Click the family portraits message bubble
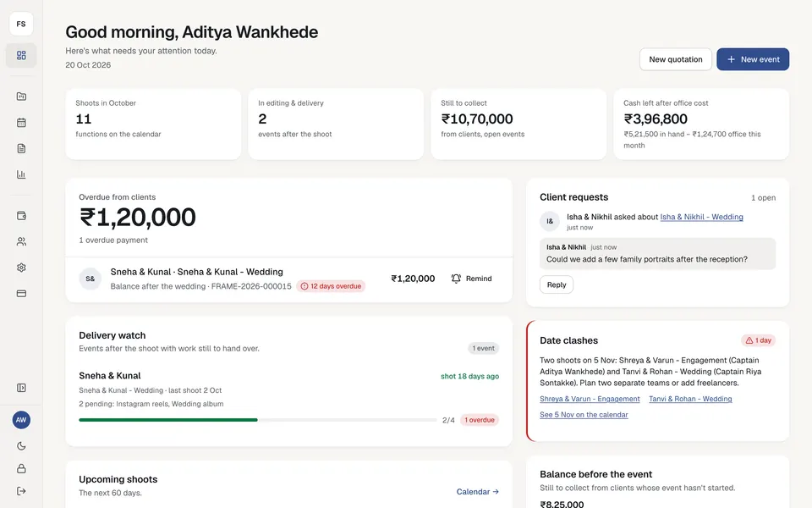The width and height of the screenshot is (812, 508). coord(657,253)
